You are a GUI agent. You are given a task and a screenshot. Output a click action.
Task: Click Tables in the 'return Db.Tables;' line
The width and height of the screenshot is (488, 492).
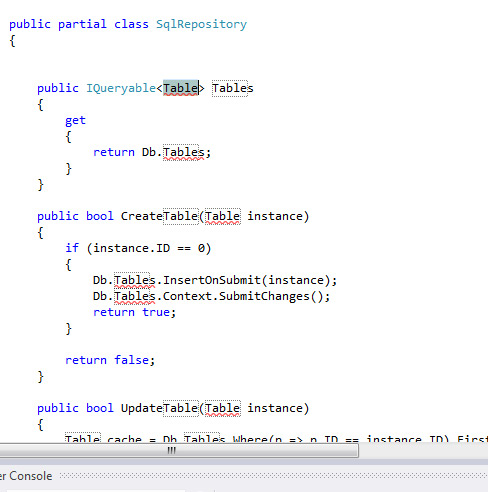(x=184, y=152)
